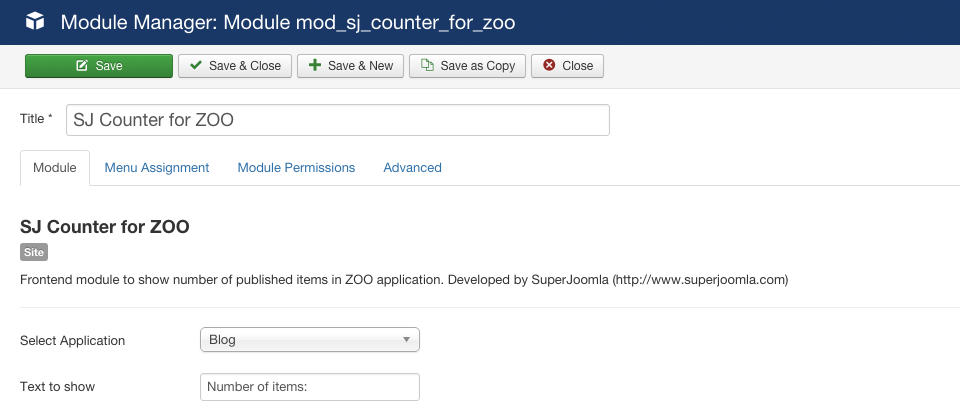
Task: Open the Module Permissions tab
Action: pos(296,168)
